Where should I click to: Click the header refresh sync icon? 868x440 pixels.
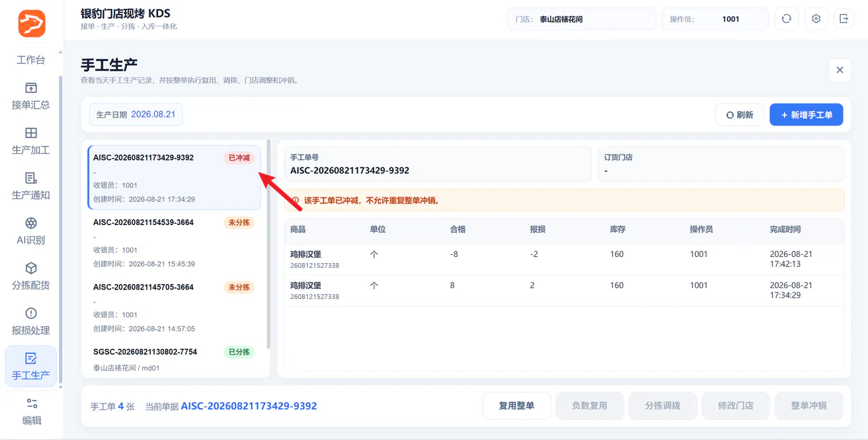[x=787, y=19]
